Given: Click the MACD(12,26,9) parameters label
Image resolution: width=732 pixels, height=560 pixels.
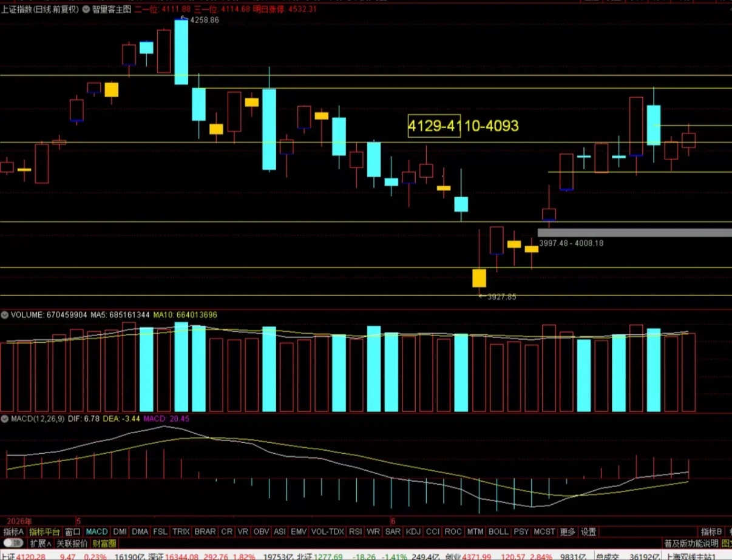Looking at the screenshot, I should pyautogui.click(x=37, y=419).
